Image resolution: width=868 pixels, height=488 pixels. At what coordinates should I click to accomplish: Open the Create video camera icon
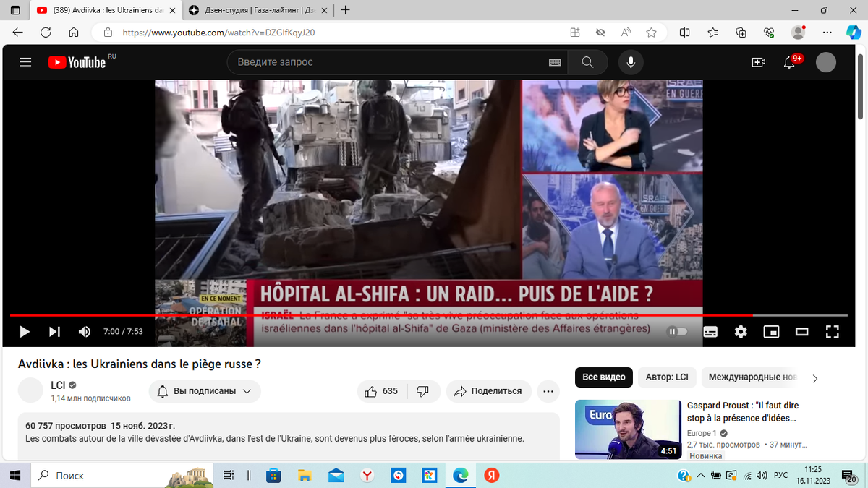[759, 63]
